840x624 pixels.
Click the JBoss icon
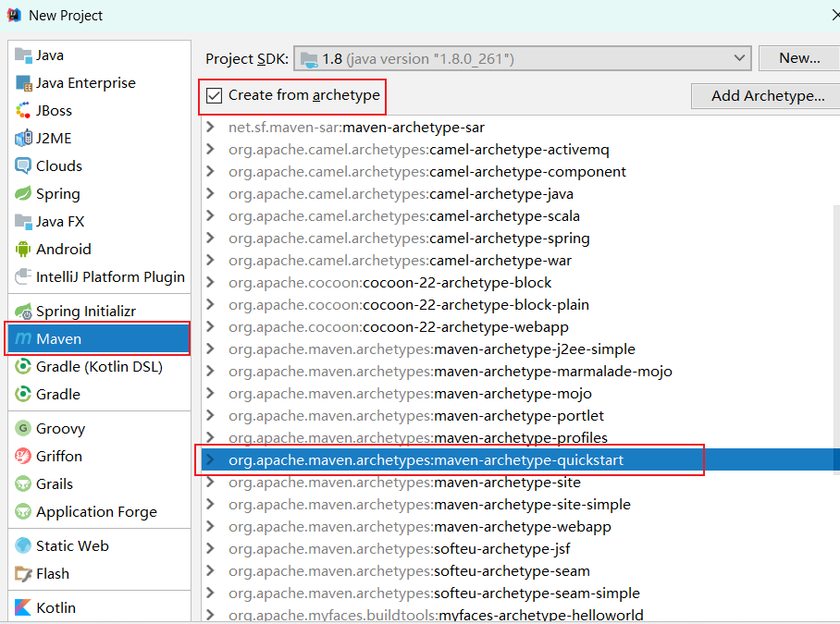(x=23, y=111)
